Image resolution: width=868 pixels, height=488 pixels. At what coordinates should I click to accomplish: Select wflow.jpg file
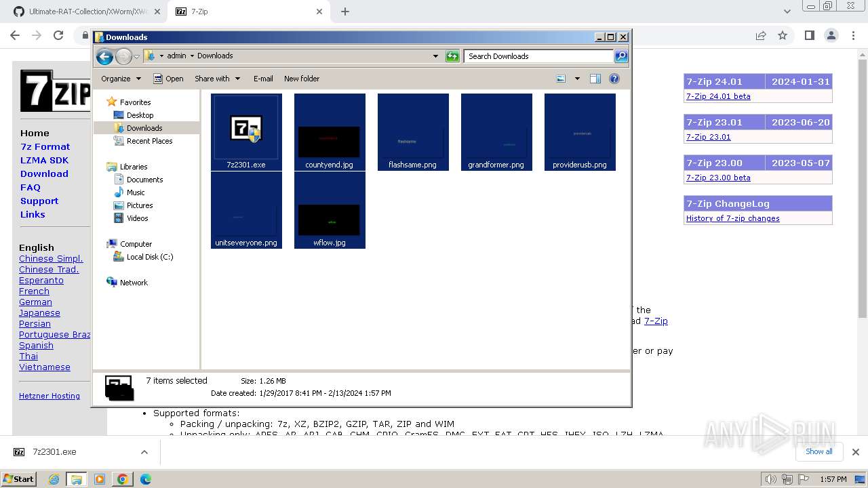coord(330,210)
